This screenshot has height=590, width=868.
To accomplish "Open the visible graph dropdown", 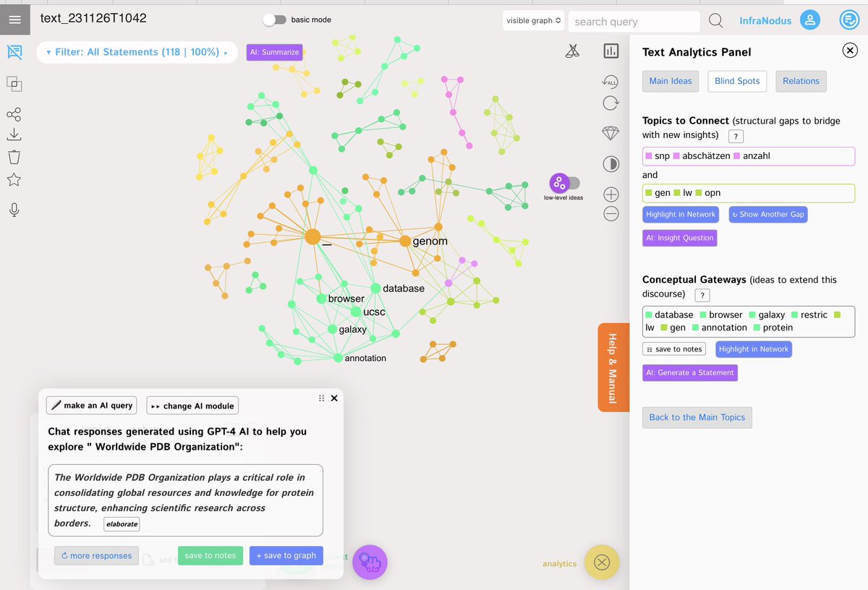I will [x=534, y=21].
